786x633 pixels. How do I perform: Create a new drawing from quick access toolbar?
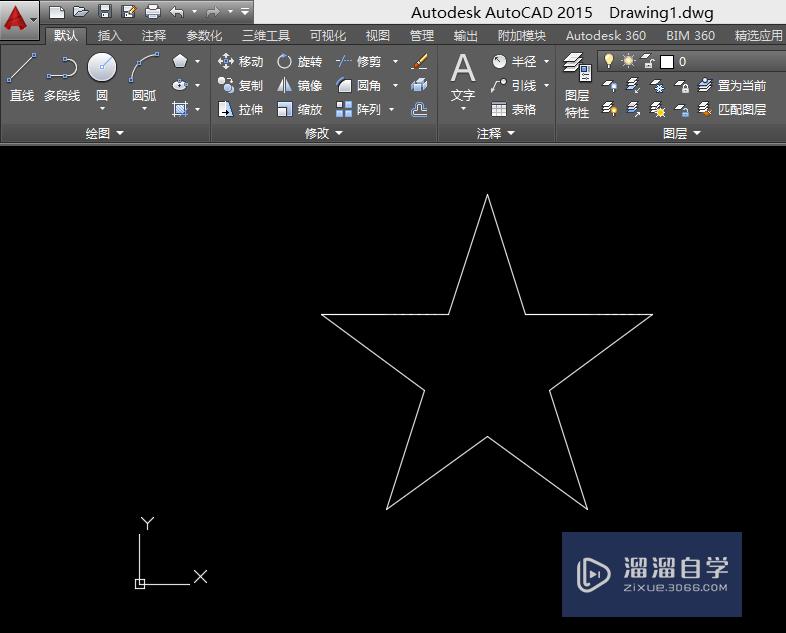click(x=57, y=12)
